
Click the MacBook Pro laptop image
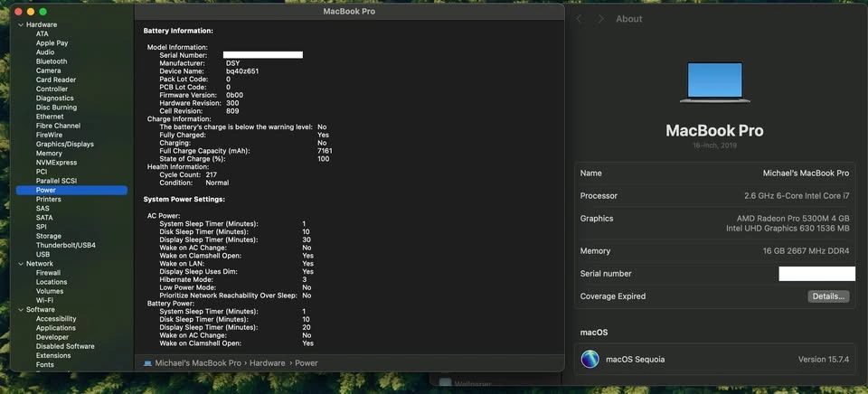click(714, 82)
